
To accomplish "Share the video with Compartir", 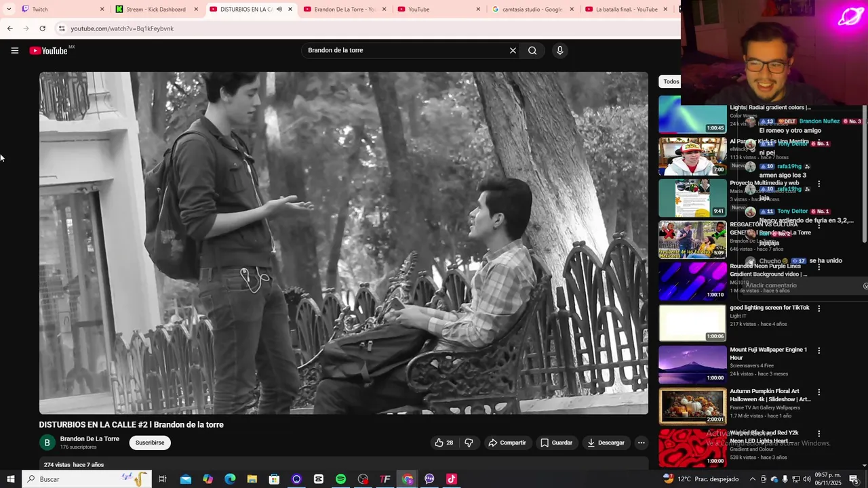I will click(x=507, y=443).
